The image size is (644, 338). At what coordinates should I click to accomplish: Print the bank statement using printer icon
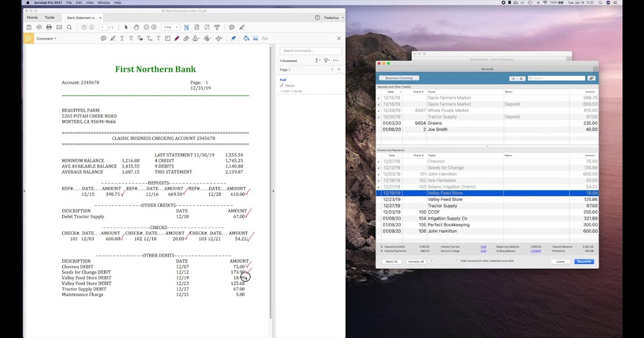pos(49,27)
